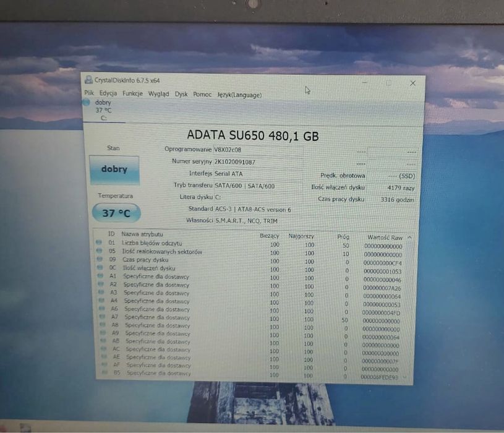
Task: Click raw value 0000000004FD
Action: (x=381, y=313)
